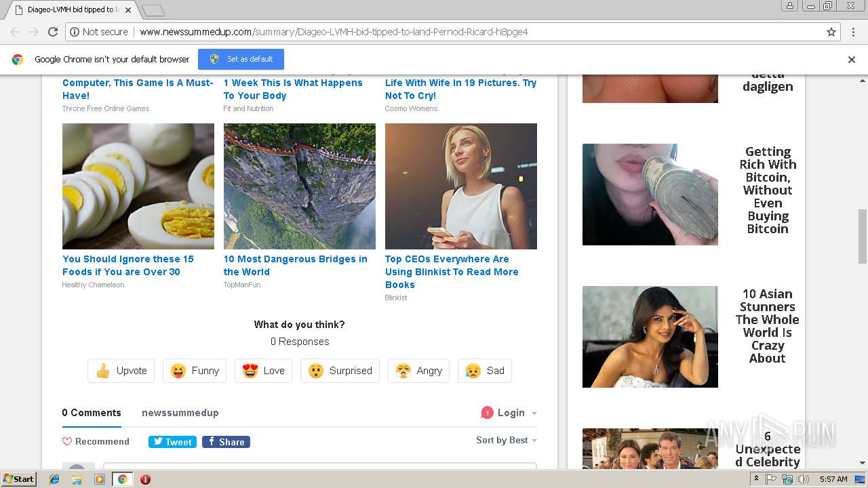
Task: Launch Internet Explorer from taskbar
Action: coord(54,479)
